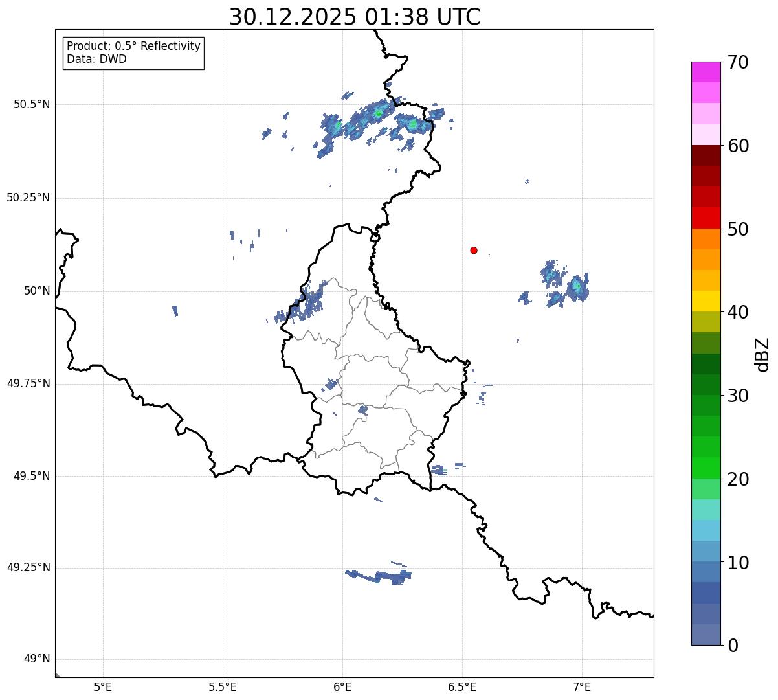Click the dBZ colorbar axis label
This screenshot has height=700, width=778.
763,354
